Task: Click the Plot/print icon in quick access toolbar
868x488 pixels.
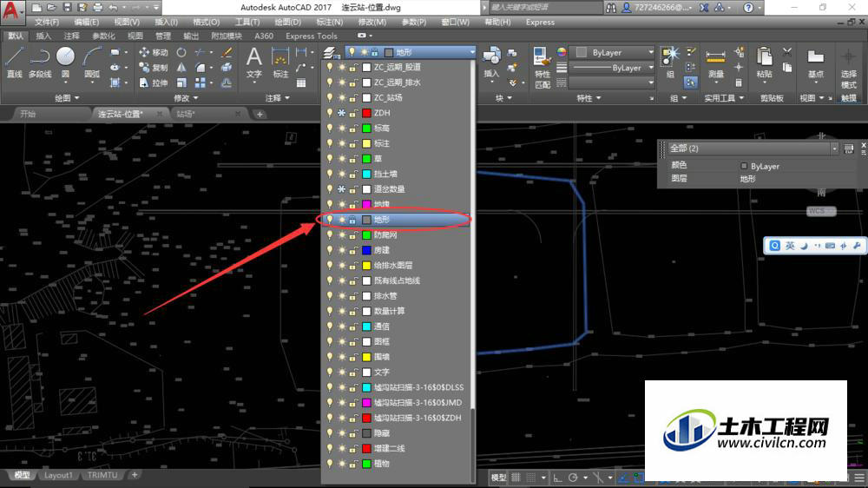Action: [97, 8]
